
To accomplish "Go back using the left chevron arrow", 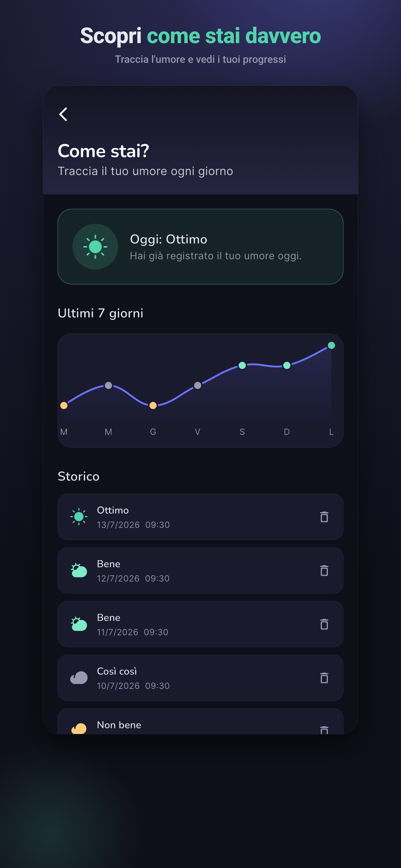I will 63,114.
